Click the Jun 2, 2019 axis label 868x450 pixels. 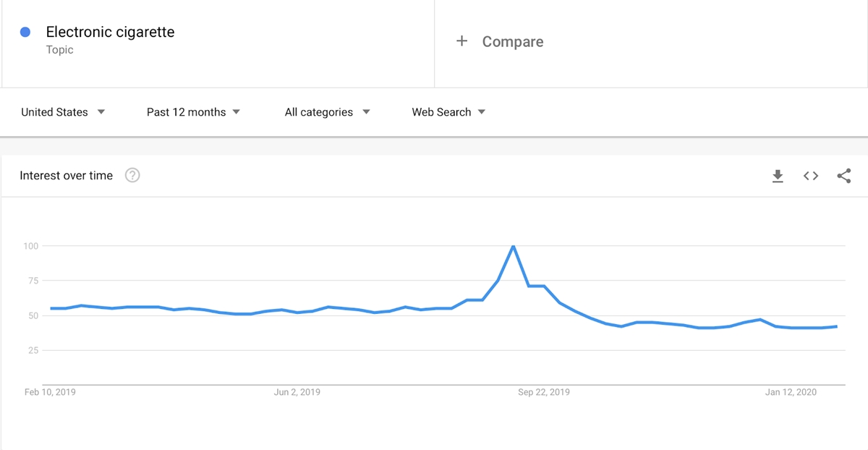point(297,392)
